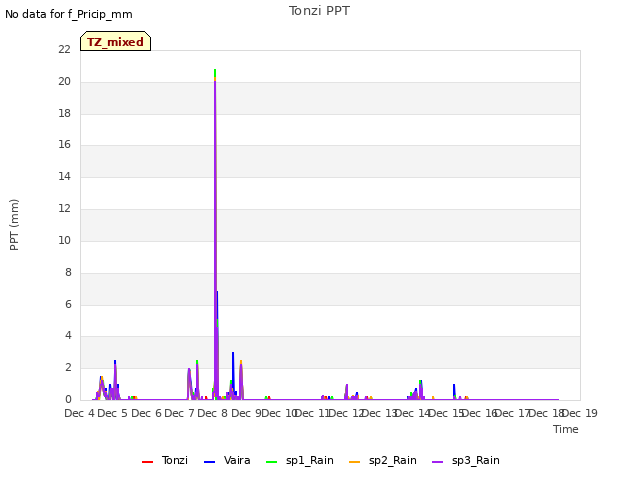Click the Tonzi PPT chart title

coord(319,11)
